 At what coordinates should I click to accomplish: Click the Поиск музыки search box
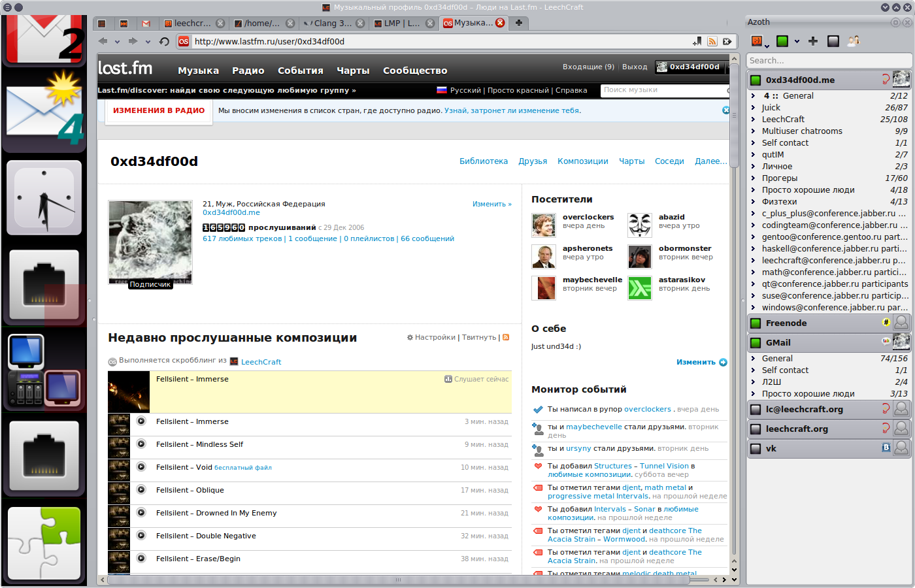click(664, 90)
